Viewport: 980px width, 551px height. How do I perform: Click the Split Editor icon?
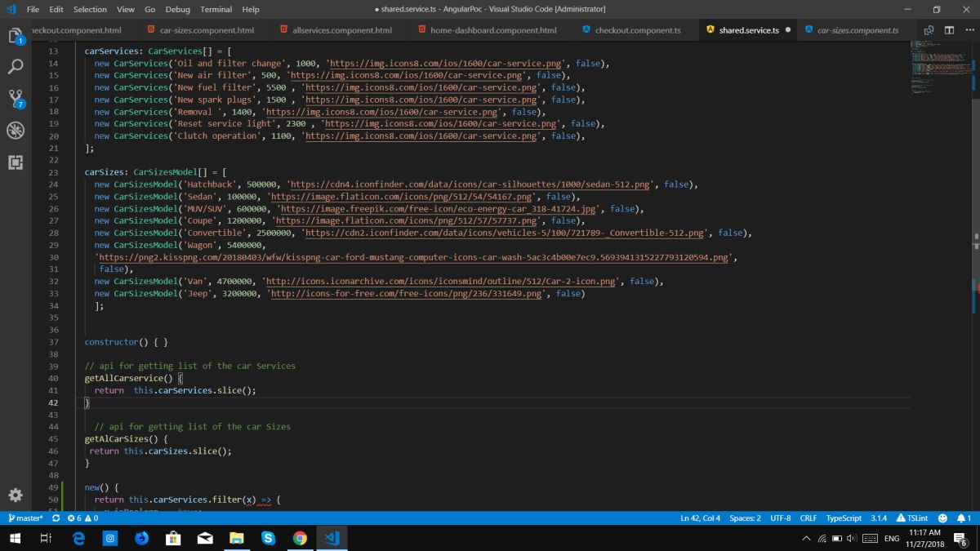(x=949, y=30)
